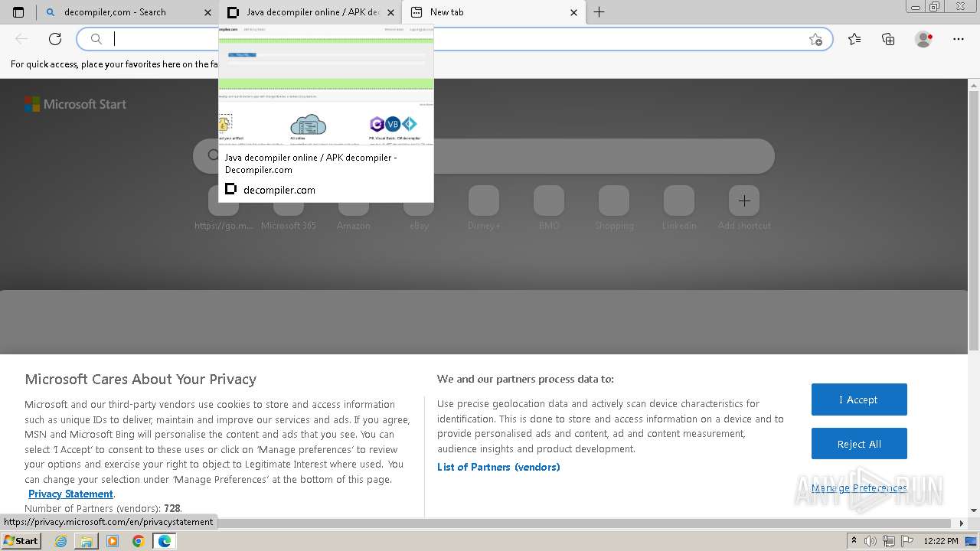The width and height of the screenshot is (980, 551).
Task: Click the network tray icon
Action: [x=888, y=541]
